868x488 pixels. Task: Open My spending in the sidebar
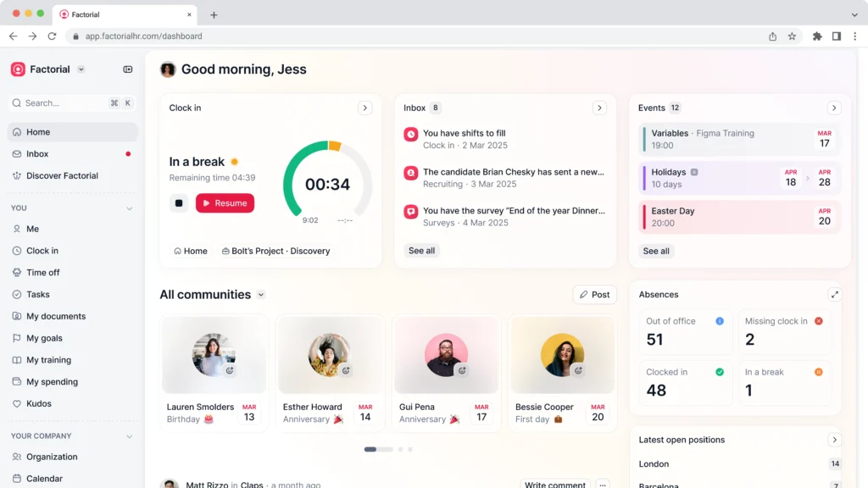point(73,382)
